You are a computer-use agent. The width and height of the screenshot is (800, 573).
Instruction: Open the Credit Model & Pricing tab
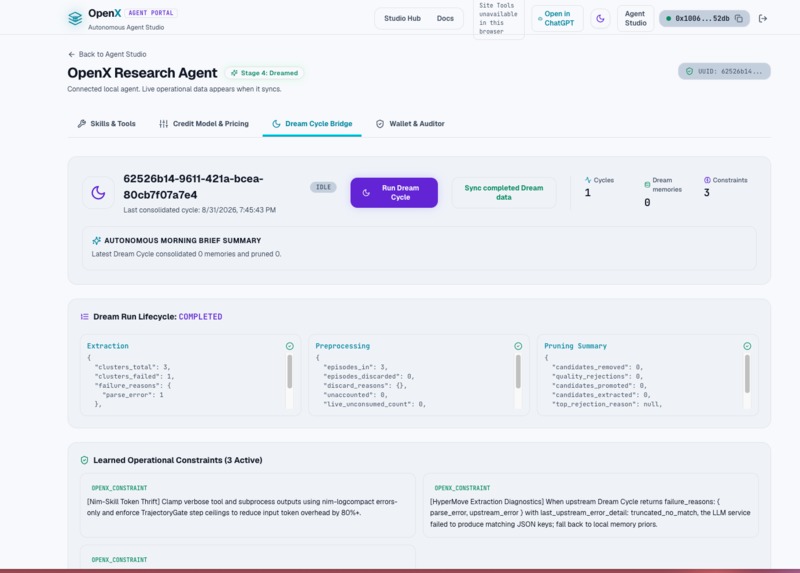pos(204,123)
